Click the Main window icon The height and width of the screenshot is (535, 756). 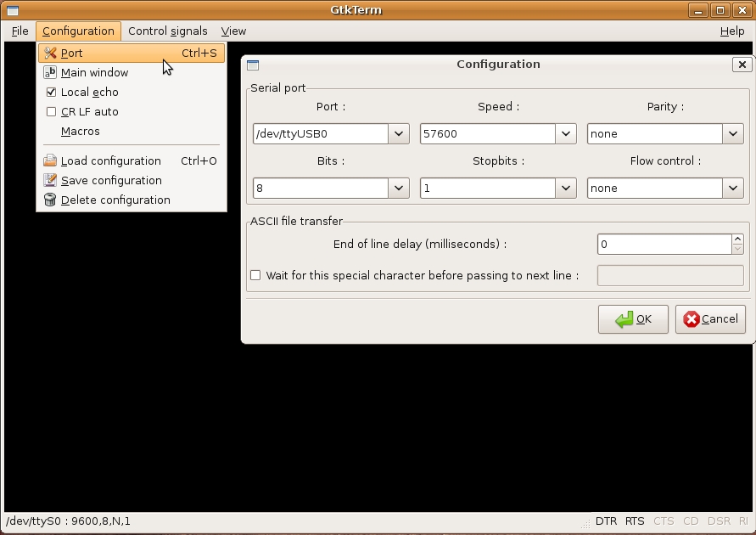[x=50, y=73]
